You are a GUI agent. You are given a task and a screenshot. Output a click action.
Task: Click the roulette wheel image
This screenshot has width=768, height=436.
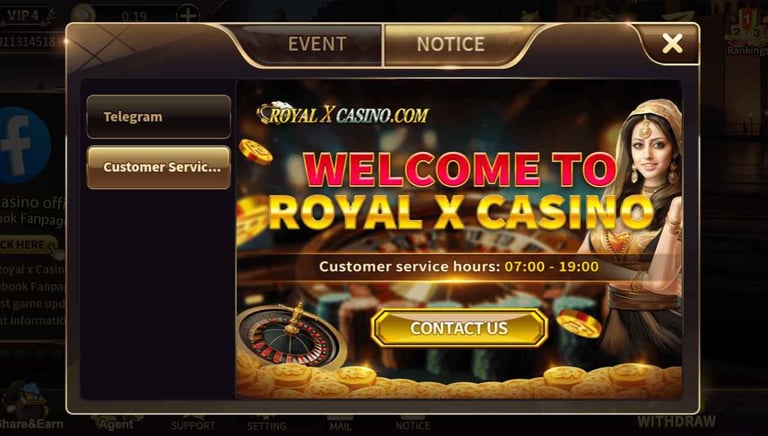click(x=291, y=336)
